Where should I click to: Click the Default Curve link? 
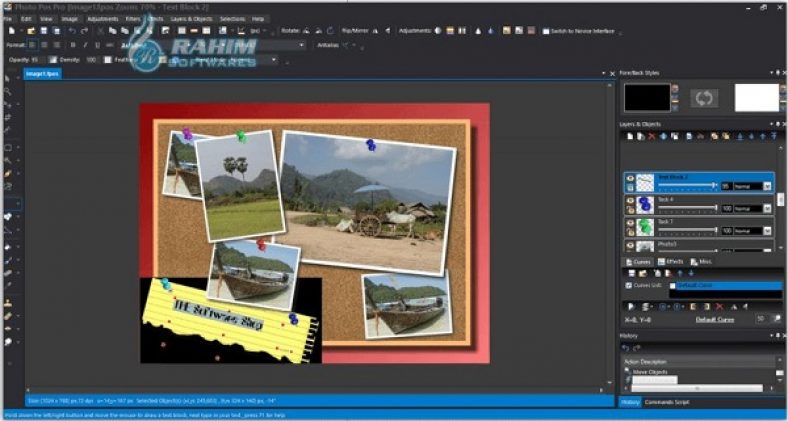coord(715,320)
